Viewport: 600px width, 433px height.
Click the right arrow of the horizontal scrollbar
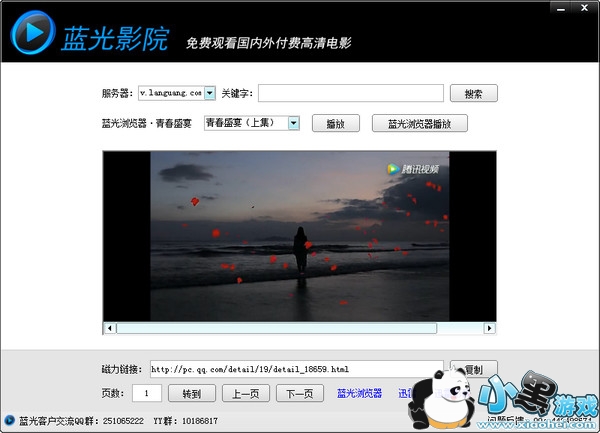click(x=489, y=328)
